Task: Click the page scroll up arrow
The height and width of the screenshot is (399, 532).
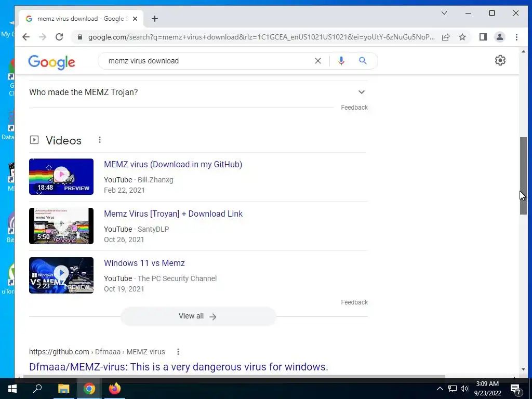Action: pos(523,51)
